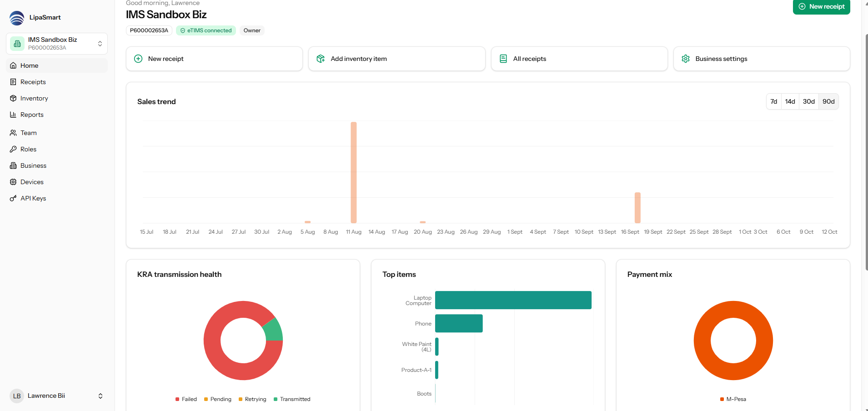Click the eTIMS connected badge

(206, 30)
